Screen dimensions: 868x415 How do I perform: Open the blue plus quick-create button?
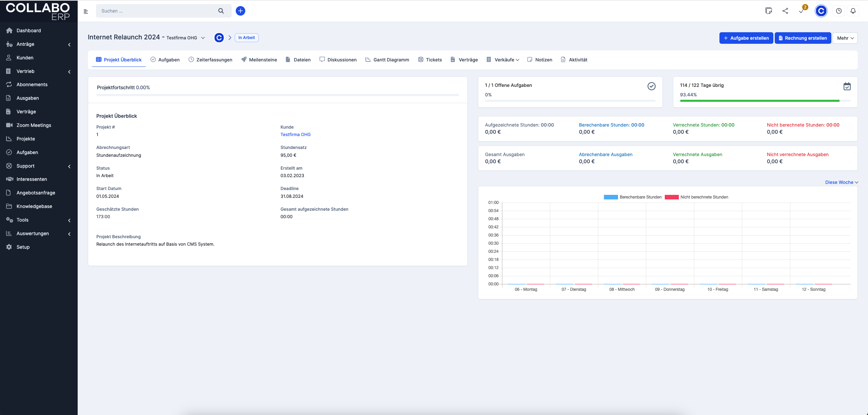pos(240,11)
